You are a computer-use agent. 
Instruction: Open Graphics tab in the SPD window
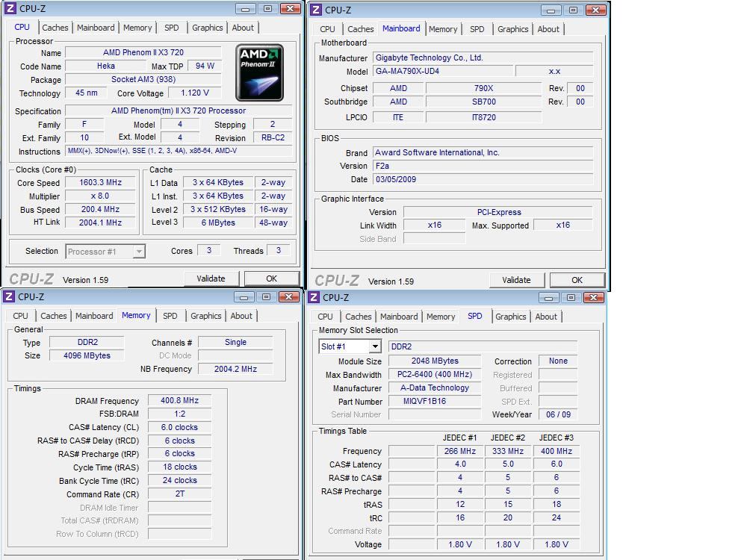point(511,317)
